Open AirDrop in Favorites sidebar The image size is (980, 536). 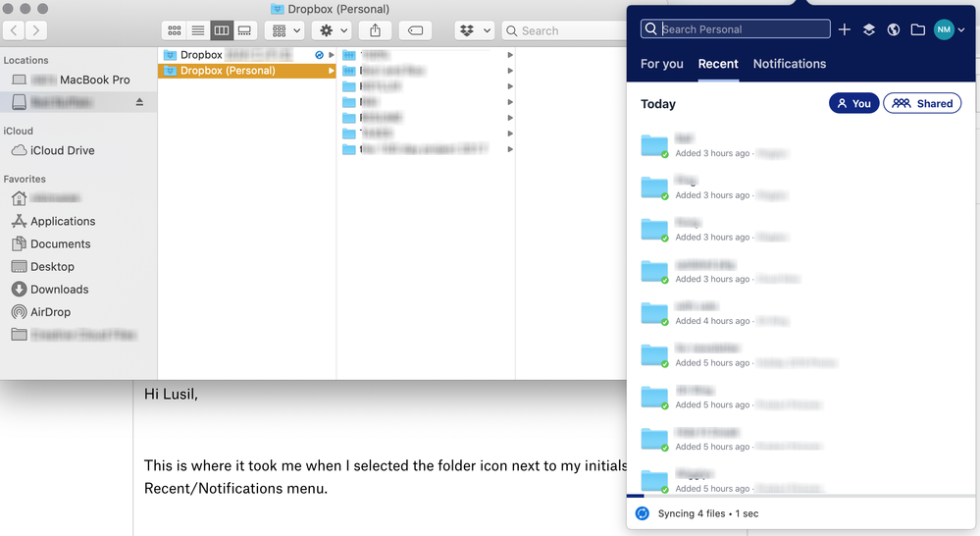(78, 311)
